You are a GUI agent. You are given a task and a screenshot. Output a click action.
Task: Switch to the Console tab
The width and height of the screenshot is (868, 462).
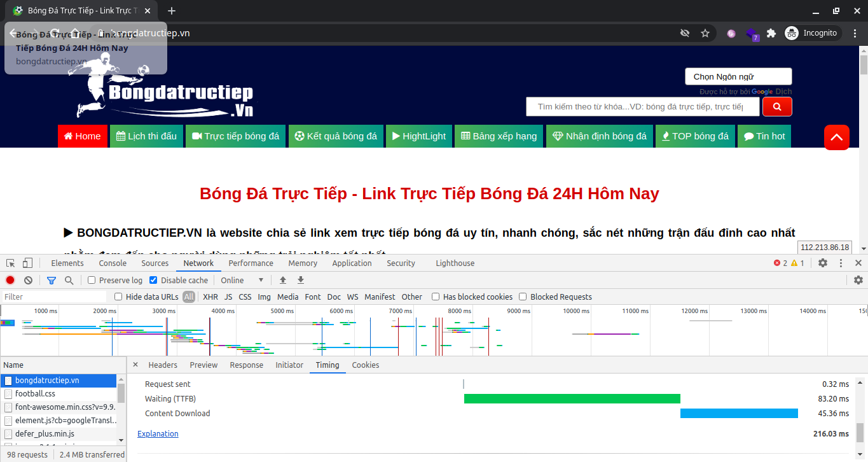(113, 263)
